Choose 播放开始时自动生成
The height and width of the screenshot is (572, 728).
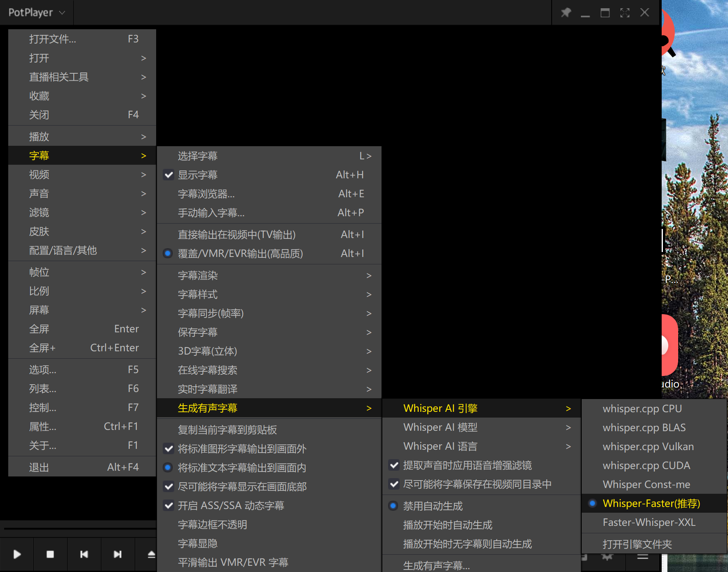tap(482, 525)
